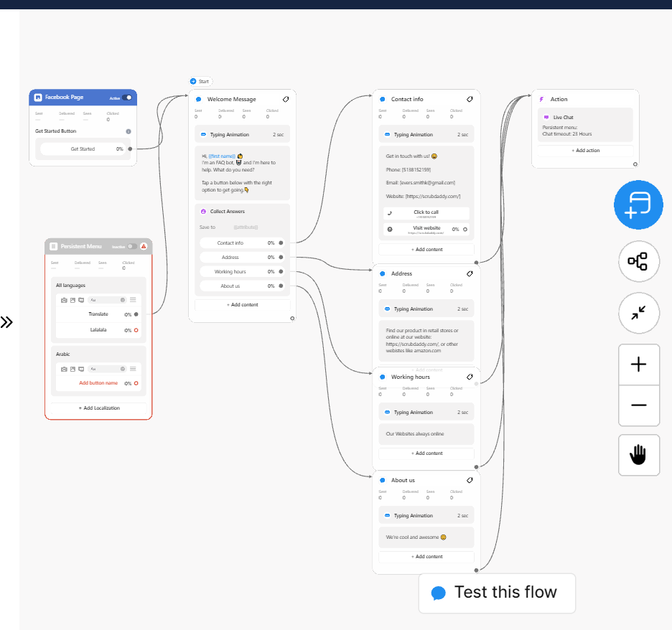Image resolution: width=672 pixels, height=630 pixels.
Task: Open the hamburger menu in All languages row
Action: [x=133, y=299]
